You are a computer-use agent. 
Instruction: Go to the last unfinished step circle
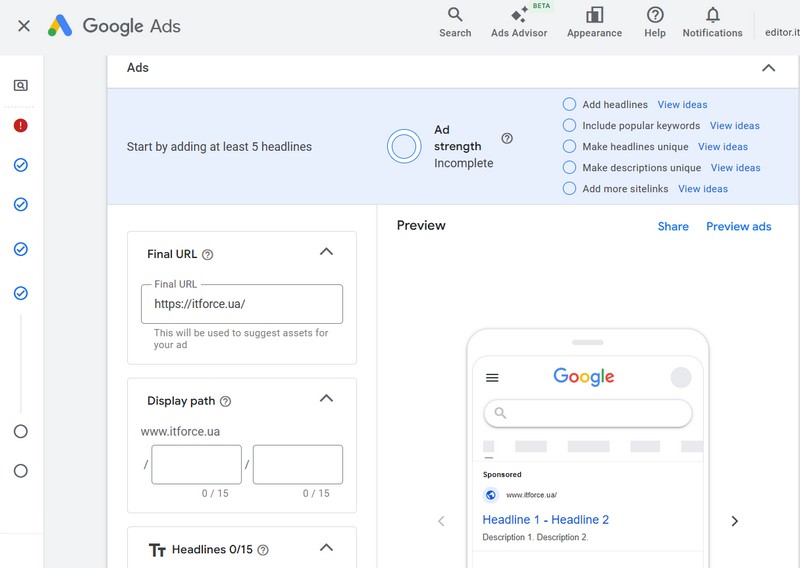pos(20,471)
